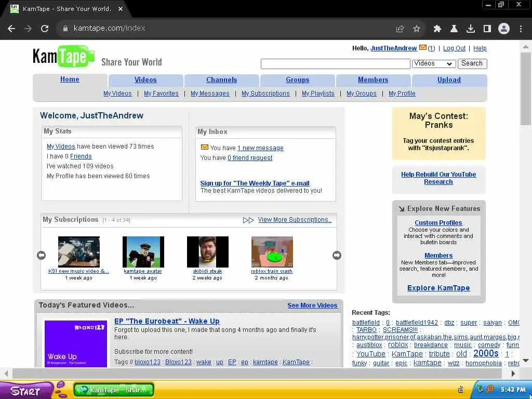
Task: Open the extensions puzzle icon
Action: [x=437, y=29]
